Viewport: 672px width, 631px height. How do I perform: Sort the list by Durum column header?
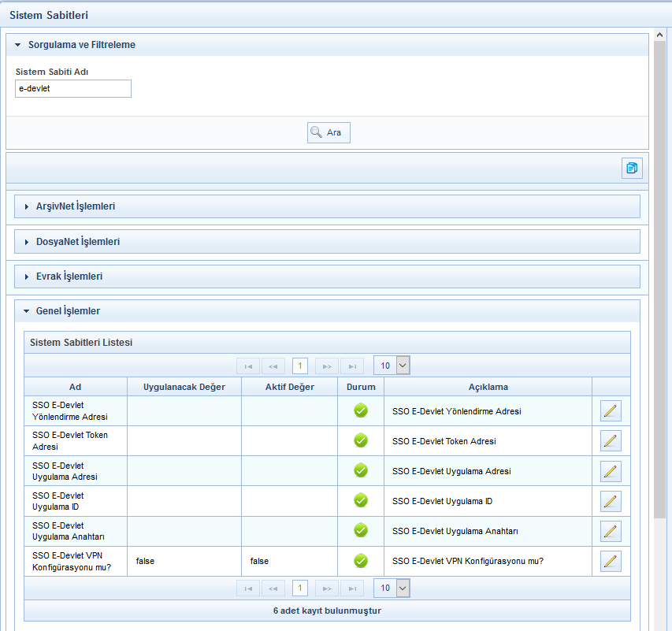(361, 387)
